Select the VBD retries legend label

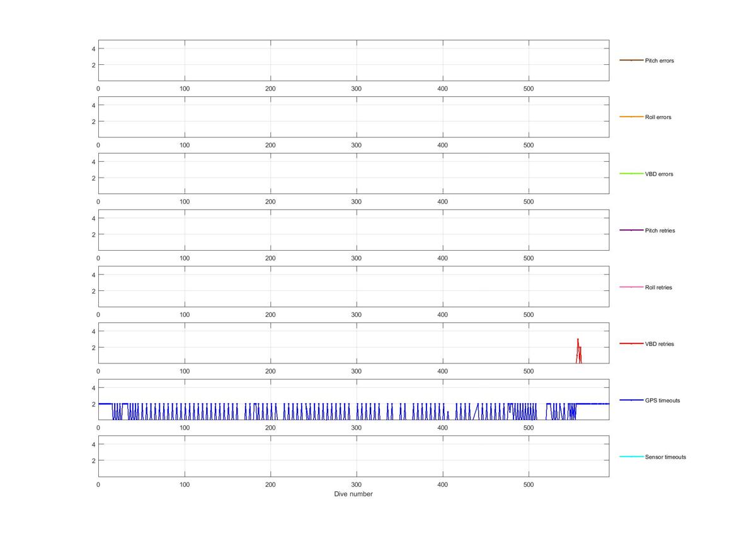(659, 344)
